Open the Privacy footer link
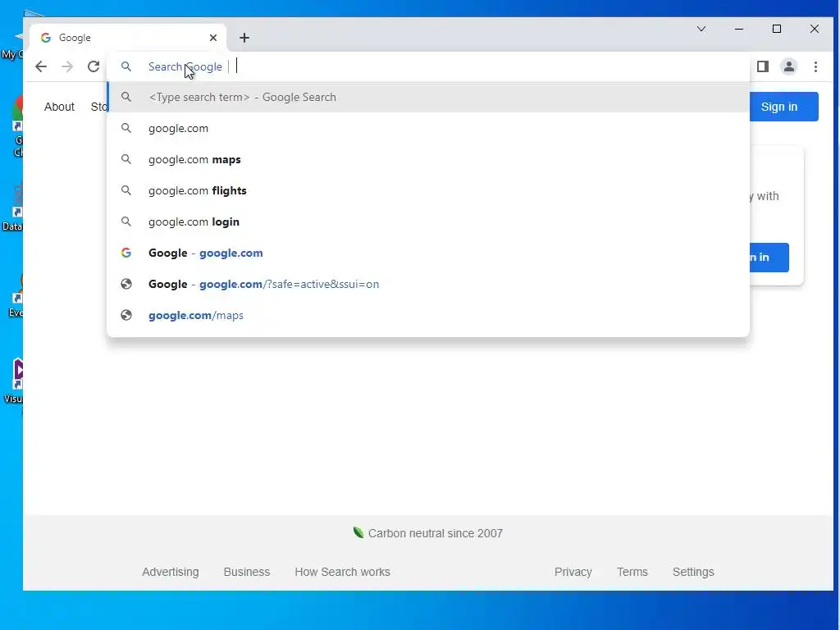Screen dimensions: 840x630 [573, 572]
